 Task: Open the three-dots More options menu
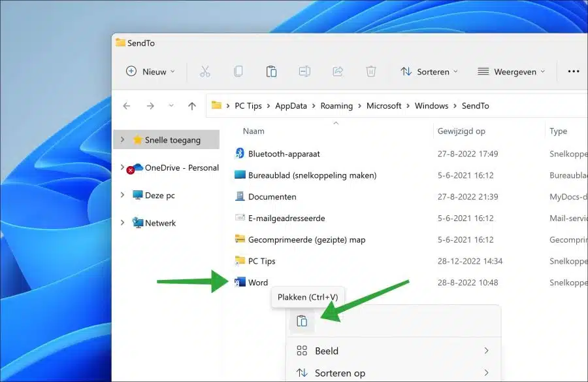[574, 71]
